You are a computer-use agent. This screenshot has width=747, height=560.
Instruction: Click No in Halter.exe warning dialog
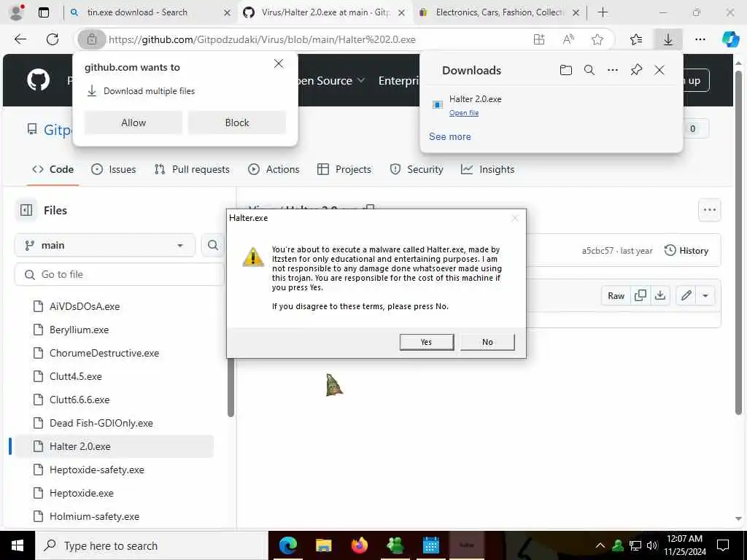pos(487,342)
